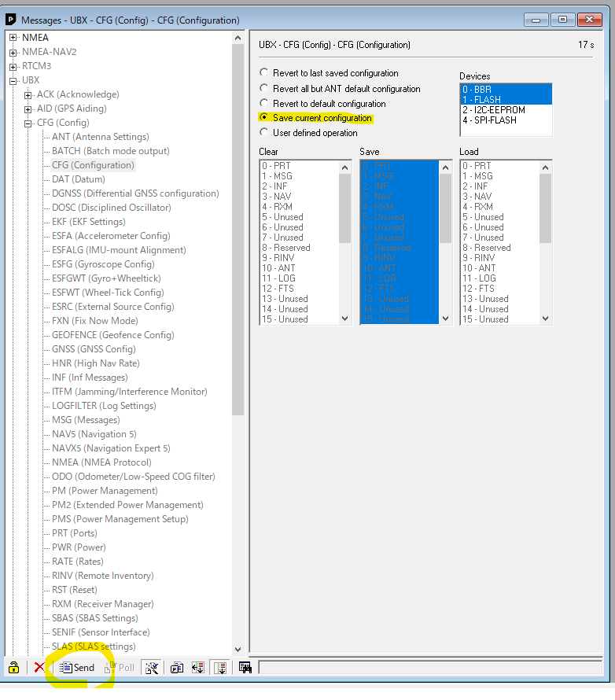Expand the NMEA tree node
Image resolution: width=615 pixels, height=700 pixels.
pos(13,38)
